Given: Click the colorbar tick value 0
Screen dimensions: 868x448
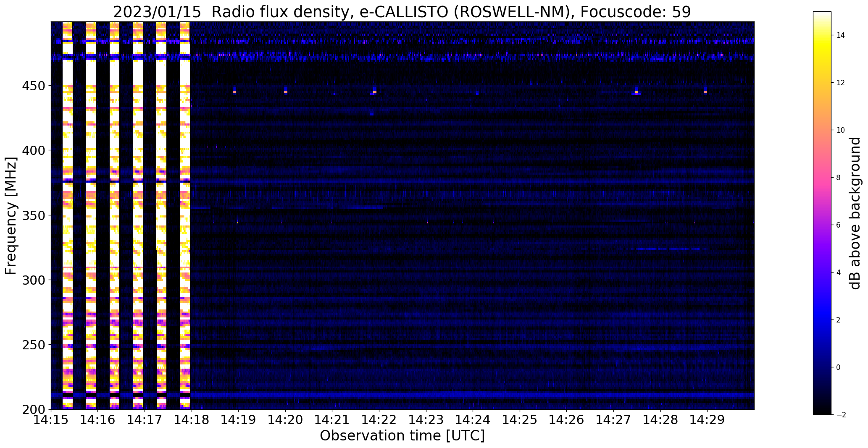Looking at the screenshot, I should 838,367.
